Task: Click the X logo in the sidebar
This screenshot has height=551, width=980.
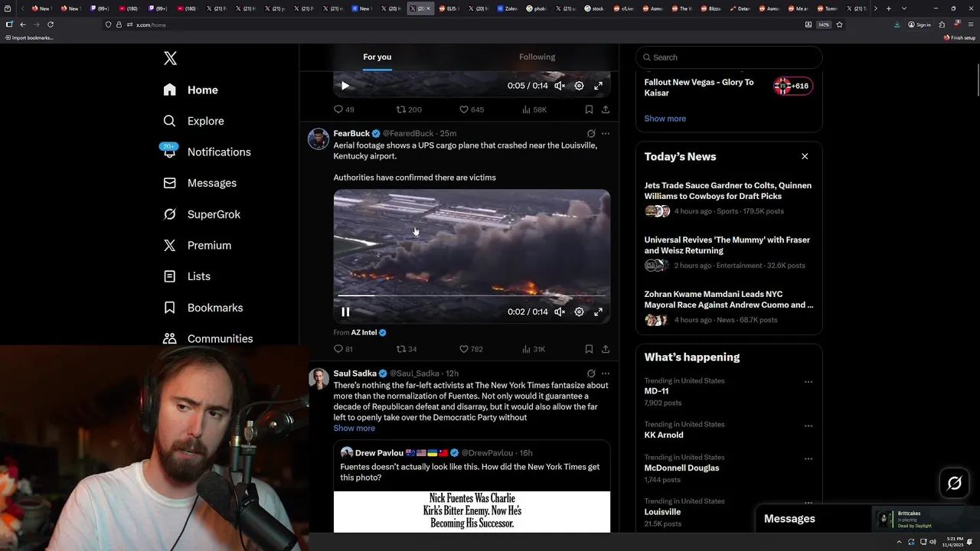Action: [170, 58]
